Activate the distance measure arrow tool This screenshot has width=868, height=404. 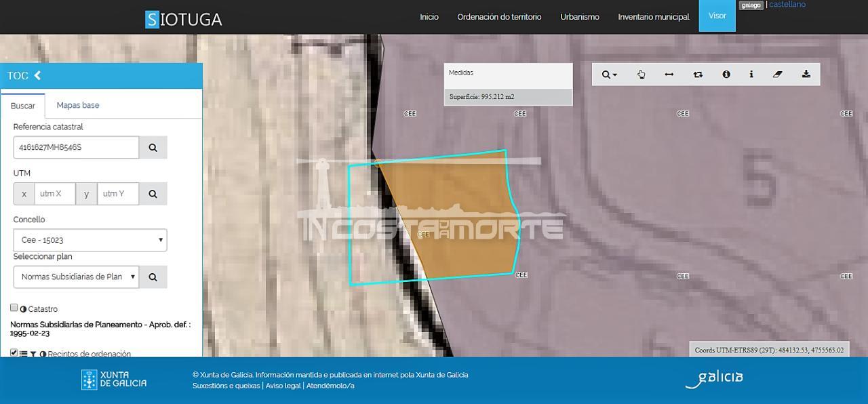click(x=669, y=75)
